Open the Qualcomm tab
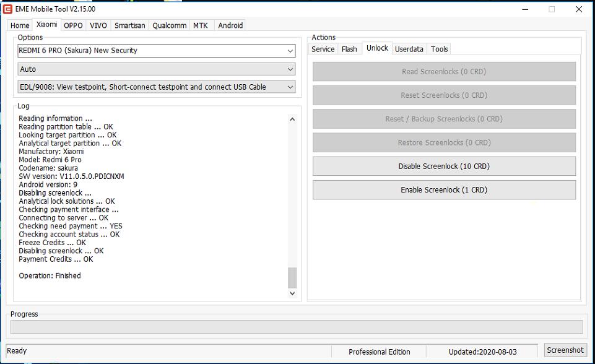Image resolution: width=595 pixels, height=364 pixels. point(169,25)
